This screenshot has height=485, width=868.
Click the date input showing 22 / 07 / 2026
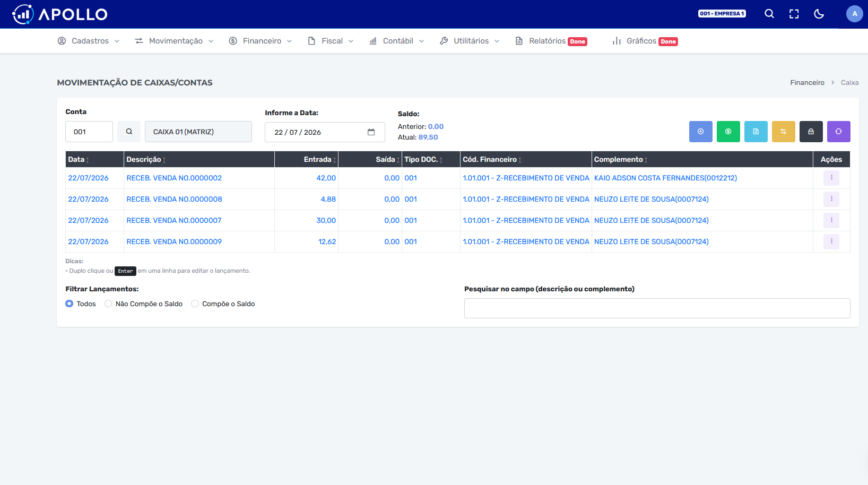[325, 132]
